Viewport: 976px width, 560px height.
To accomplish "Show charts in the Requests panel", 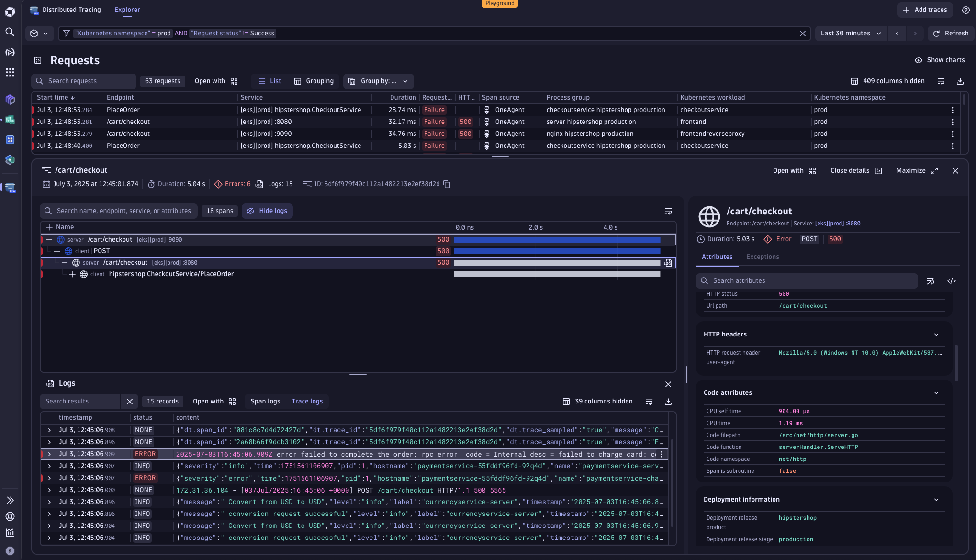I will 940,60.
